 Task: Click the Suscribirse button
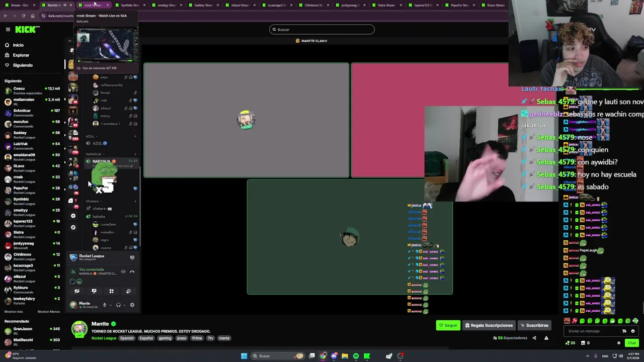pyautogui.click(x=534, y=325)
